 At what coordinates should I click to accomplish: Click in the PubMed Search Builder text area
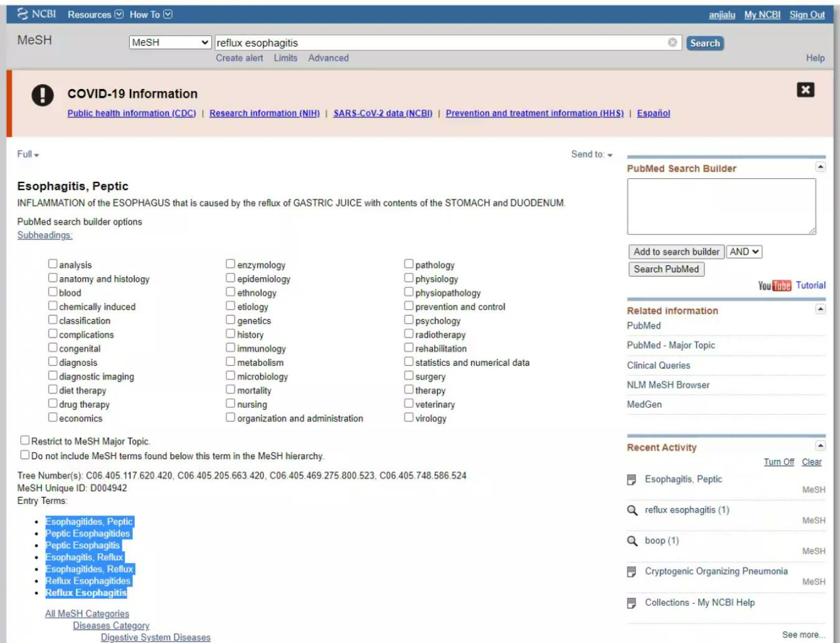tap(721, 206)
